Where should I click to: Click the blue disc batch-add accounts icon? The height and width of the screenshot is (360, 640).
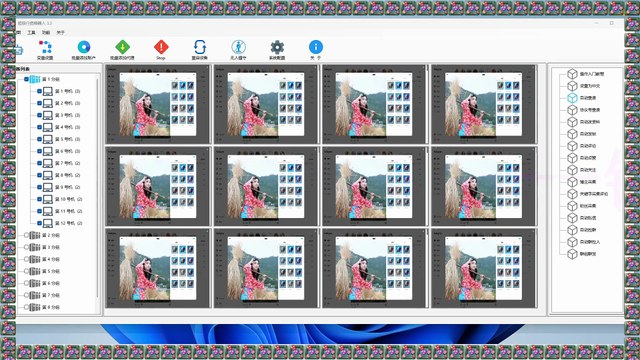84,47
